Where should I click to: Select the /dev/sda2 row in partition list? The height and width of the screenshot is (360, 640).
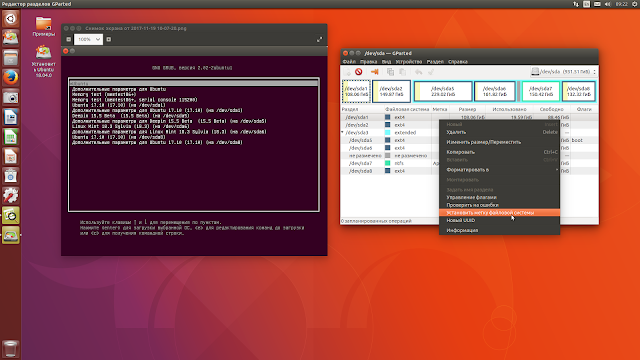[x=390, y=125]
